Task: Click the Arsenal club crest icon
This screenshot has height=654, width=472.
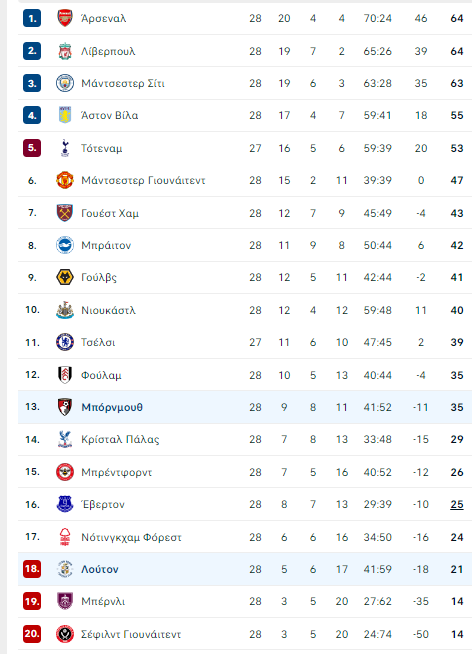Action: coord(65,18)
